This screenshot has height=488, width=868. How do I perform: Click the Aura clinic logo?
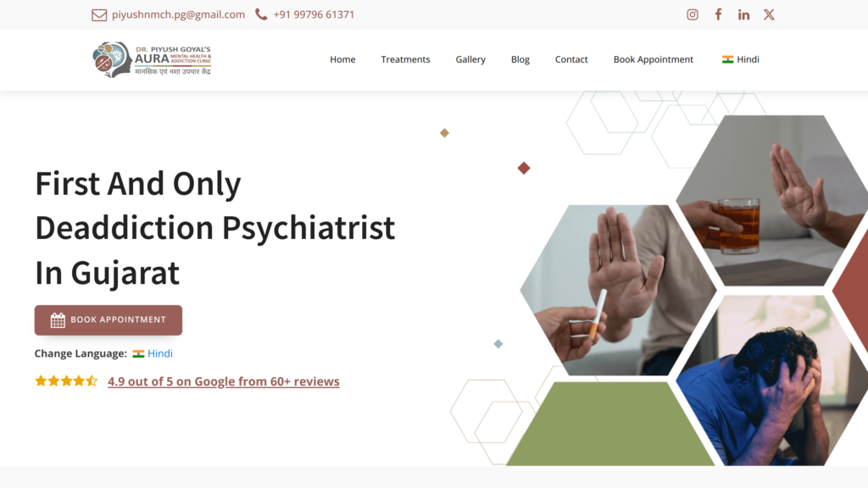(x=152, y=60)
